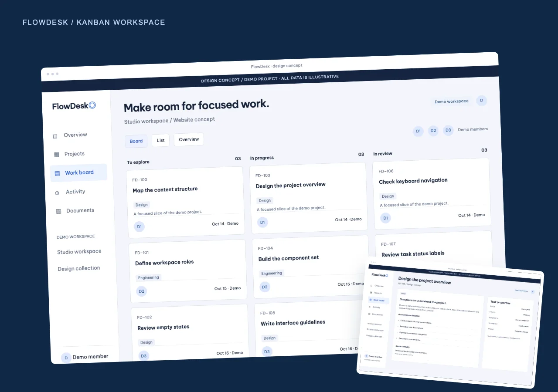Click the D1 avatar on card FD-103

262,222
